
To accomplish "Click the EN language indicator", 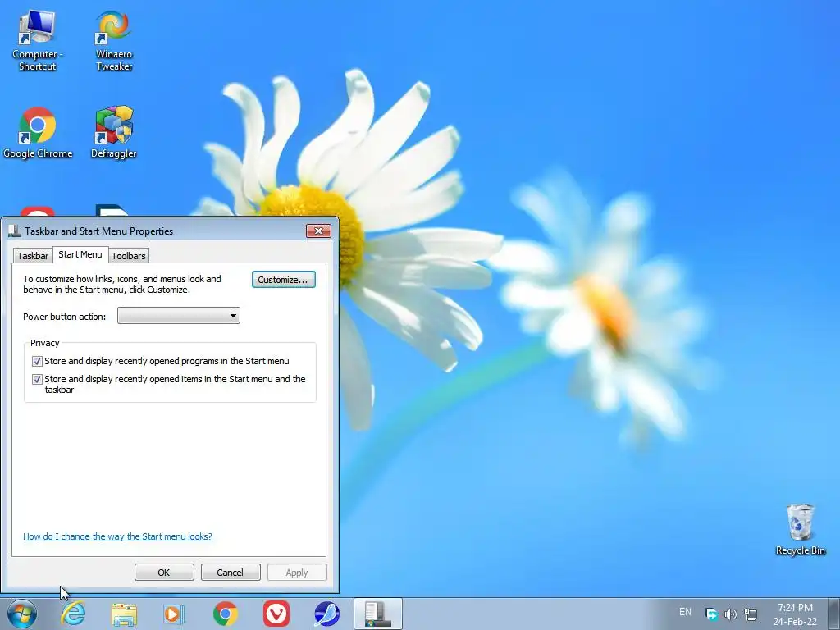I will click(685, 612).
